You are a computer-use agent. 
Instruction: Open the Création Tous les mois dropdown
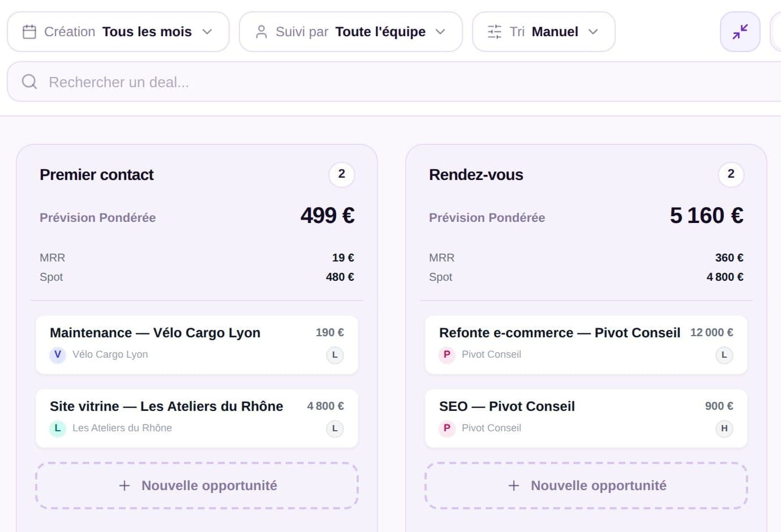coord(118,32)
